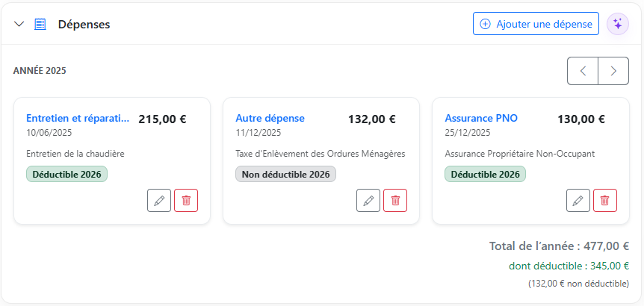Click Déductible 2026 badge on Assurance card

(x=485, y=174)
